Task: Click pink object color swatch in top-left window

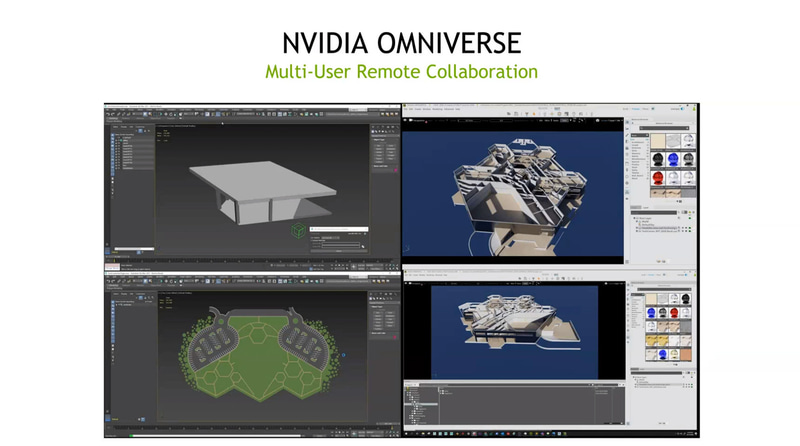Action: pyautogui.click(x=395, y=170)
